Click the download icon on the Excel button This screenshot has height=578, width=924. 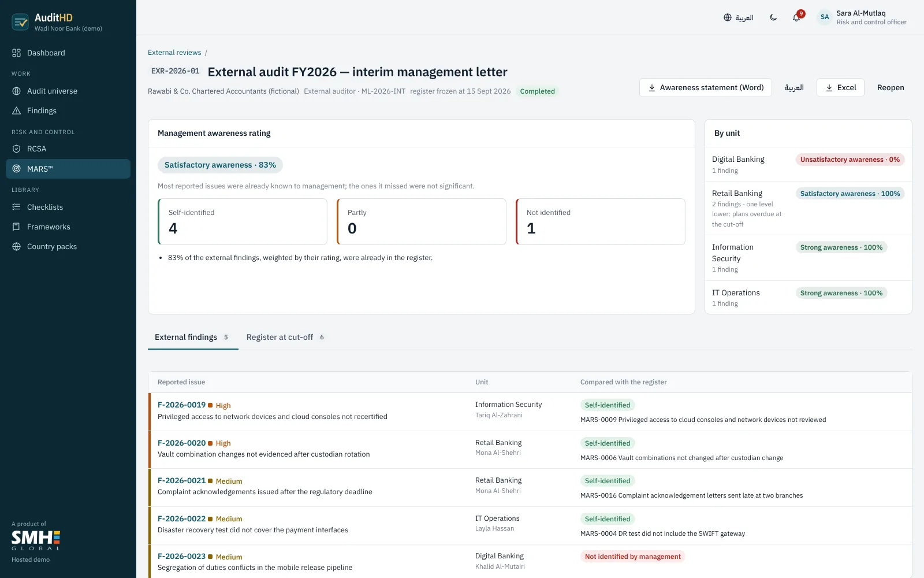pos(829,88)
